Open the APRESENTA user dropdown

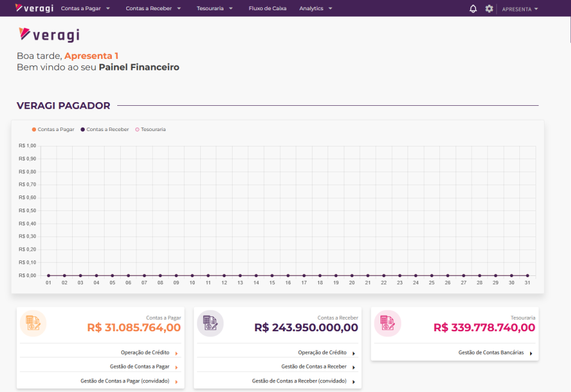[520, 9]
